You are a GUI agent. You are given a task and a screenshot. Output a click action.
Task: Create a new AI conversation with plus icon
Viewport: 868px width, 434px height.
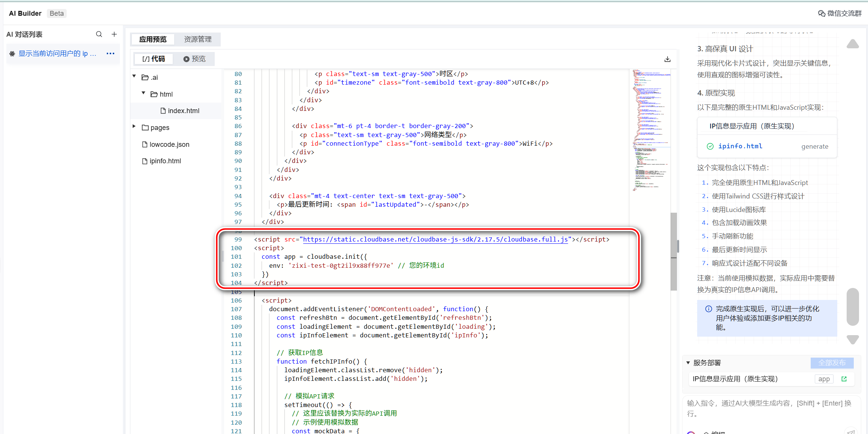coord(114,34)
